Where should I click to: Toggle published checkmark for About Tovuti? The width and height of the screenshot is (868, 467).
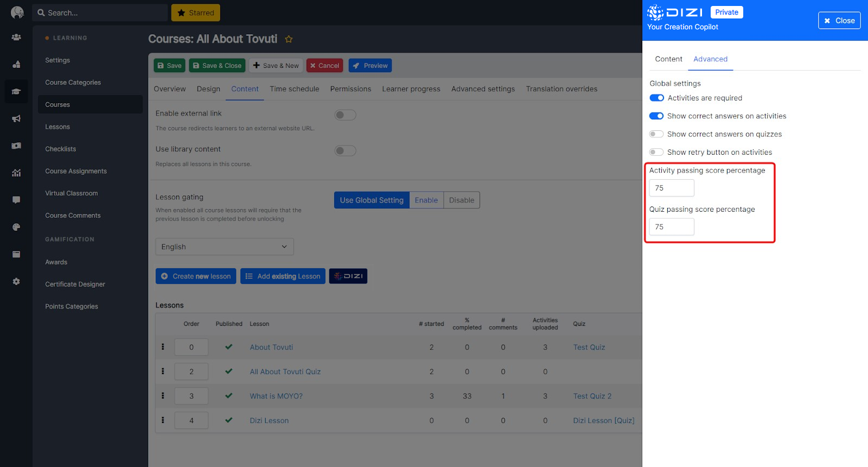tap(229, 347)
